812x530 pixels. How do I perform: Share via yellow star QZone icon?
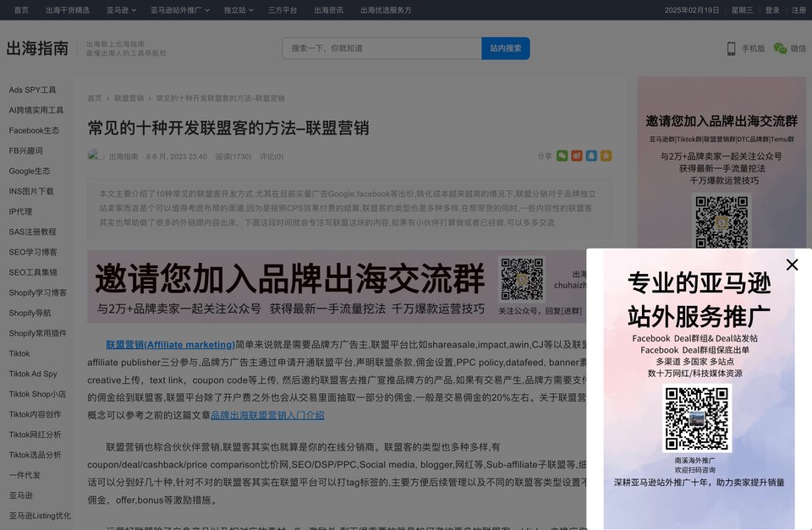click(x=606, y=156)
